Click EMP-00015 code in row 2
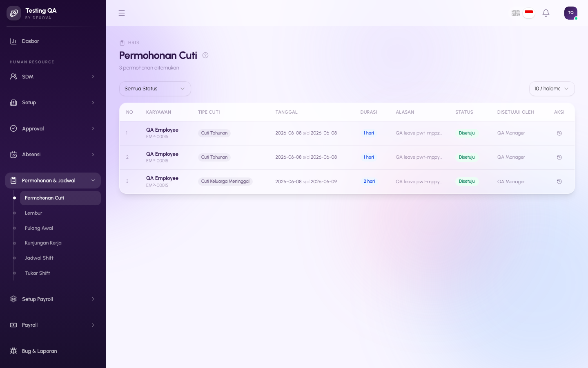The width and height of the screenshot is (588, 368). (157, 161)
